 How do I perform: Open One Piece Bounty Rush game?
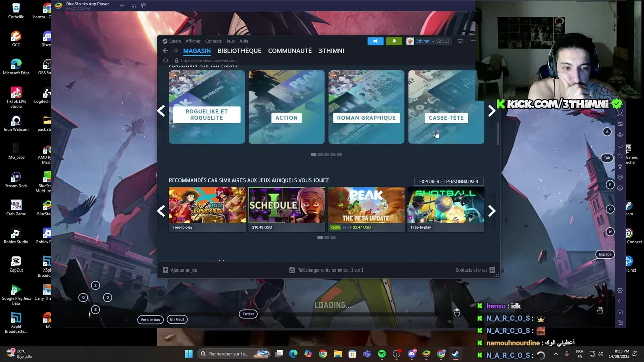(x=207, y=209)
